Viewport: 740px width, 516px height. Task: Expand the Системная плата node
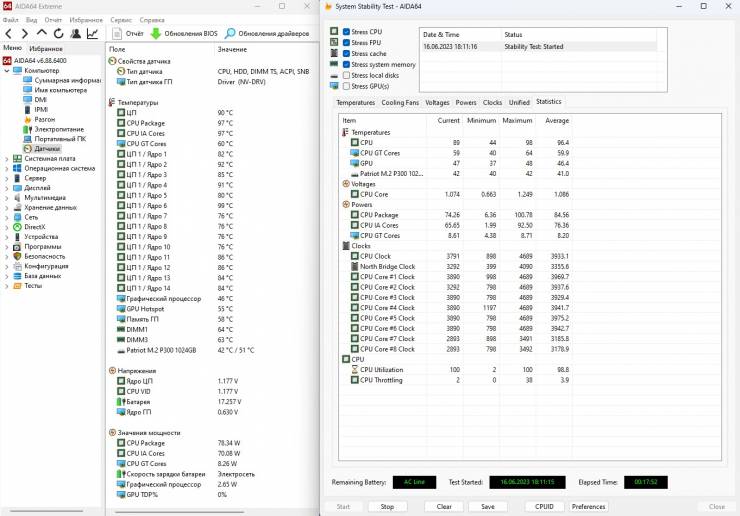point(7,159)
